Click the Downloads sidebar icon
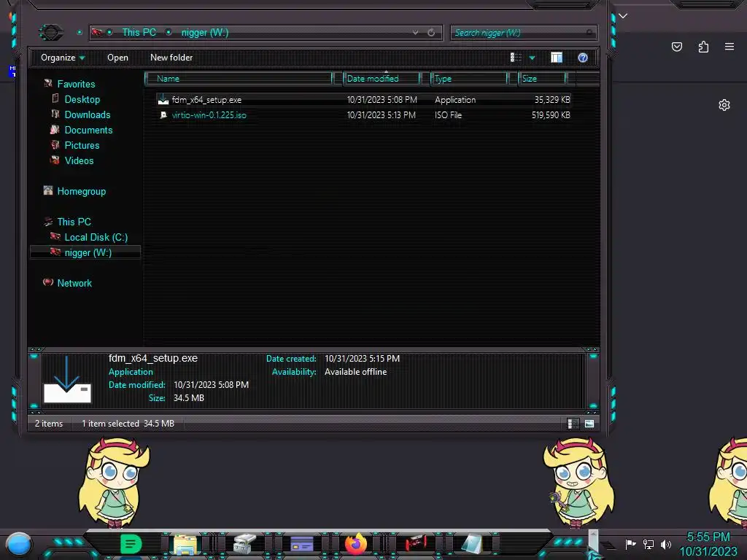Screen dimensions: 747x560 [x=55, y=114]
